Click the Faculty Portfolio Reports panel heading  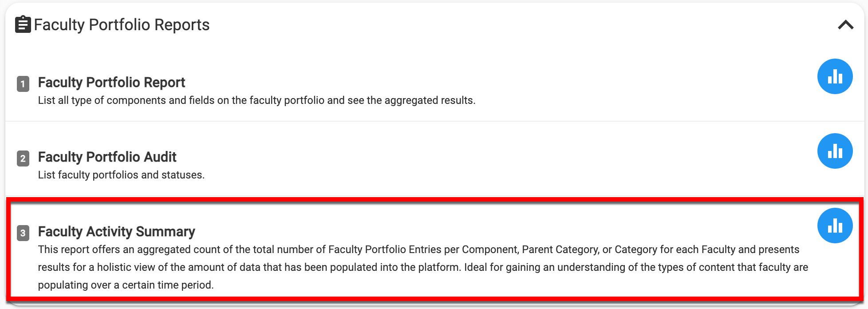[122, 25]
